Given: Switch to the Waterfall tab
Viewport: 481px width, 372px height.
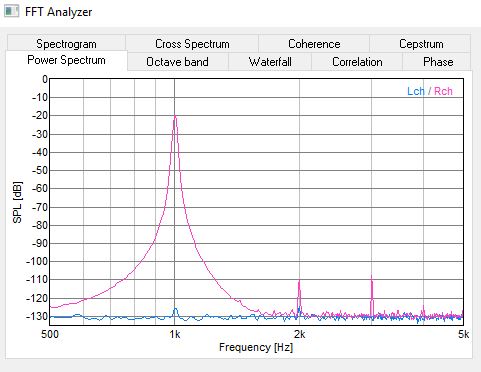Looking at the screenshot, I should (270, 62).
